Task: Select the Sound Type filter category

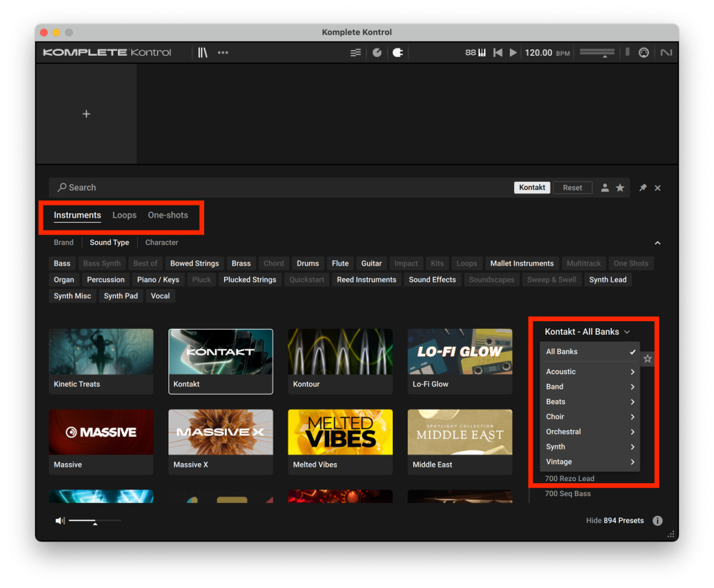Action: 109,243
